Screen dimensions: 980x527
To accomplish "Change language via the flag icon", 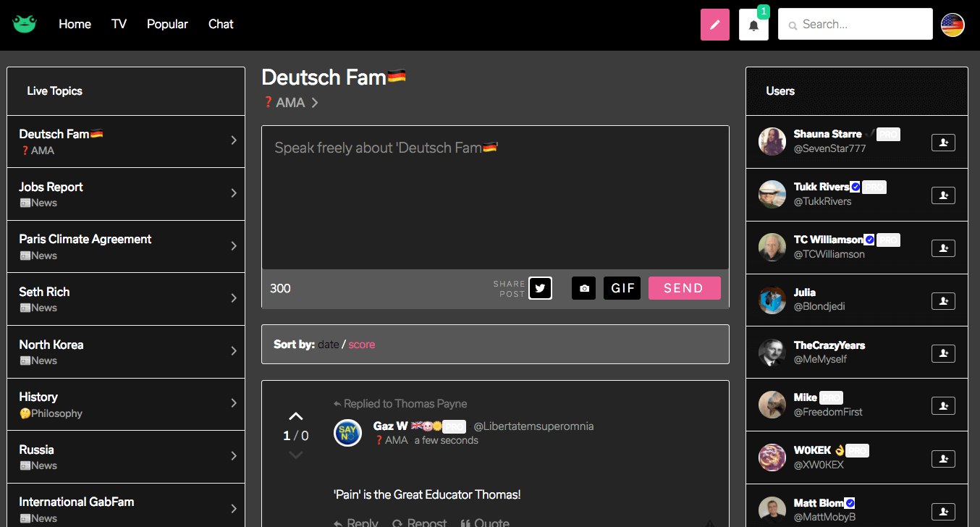I will coord(952,24).
